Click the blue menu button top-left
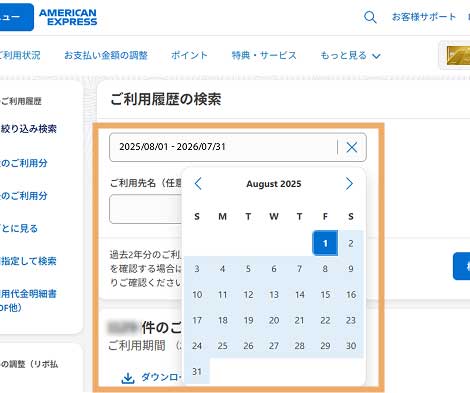 tap(16, 17)
